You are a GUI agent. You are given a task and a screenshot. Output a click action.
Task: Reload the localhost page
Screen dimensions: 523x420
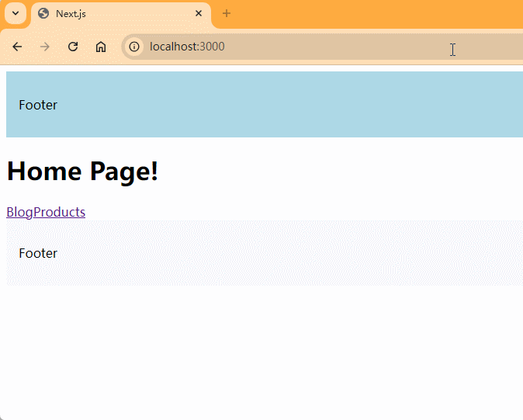pyautogui.click(x=73, y=47)
